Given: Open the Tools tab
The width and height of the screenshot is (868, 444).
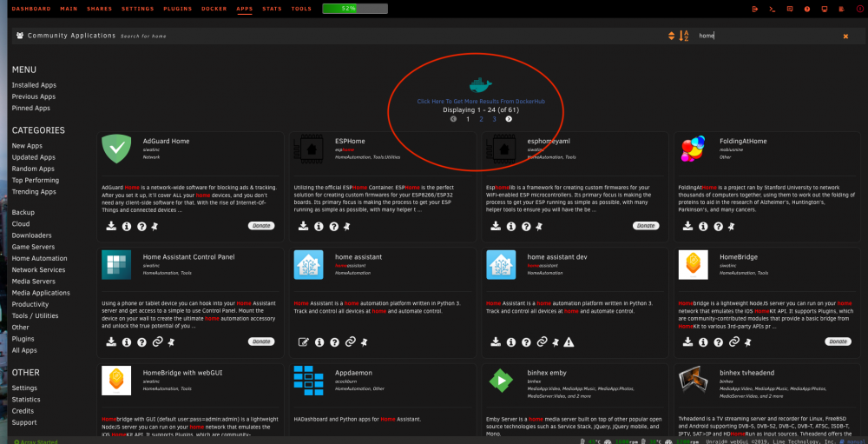Looking at the screenshot, I should 301,9.
